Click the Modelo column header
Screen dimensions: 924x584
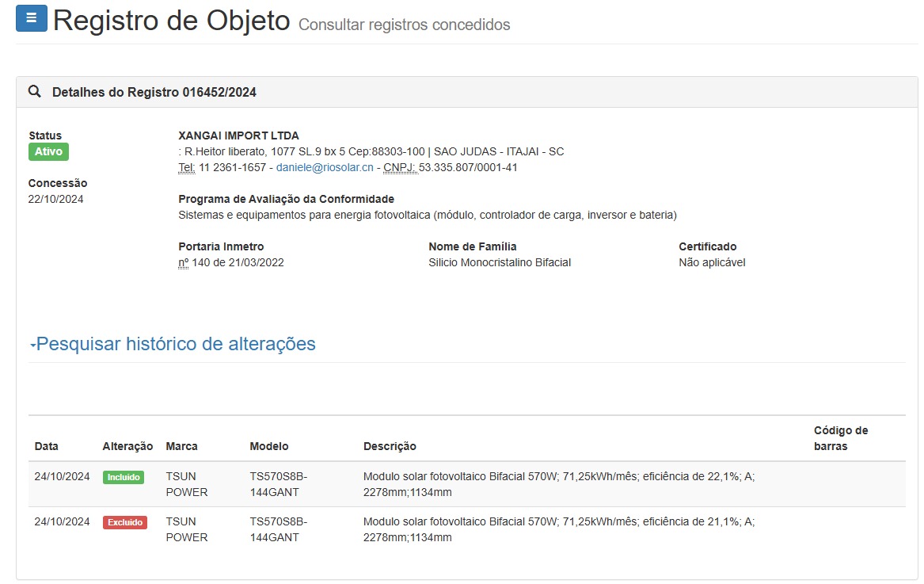(x=269, y=447)
